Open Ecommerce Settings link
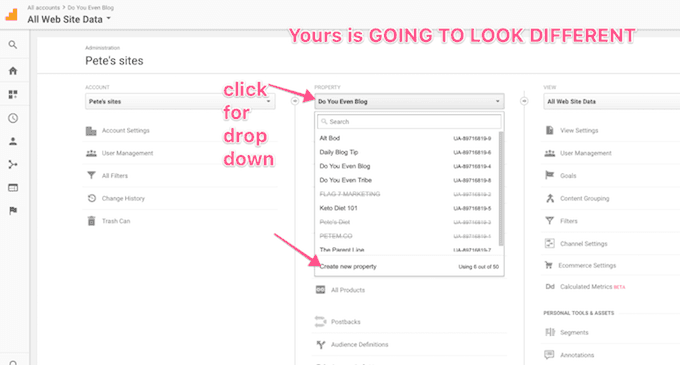 point(587,265)
